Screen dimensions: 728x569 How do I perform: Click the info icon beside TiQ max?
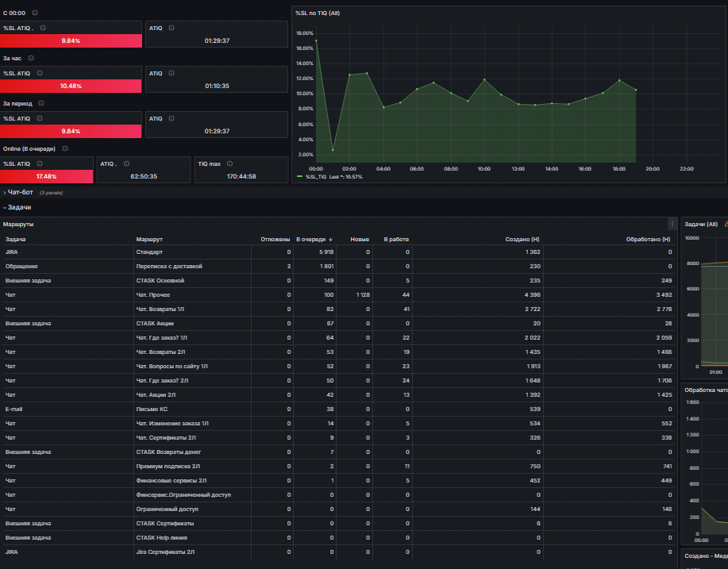(x=229, y=163)
